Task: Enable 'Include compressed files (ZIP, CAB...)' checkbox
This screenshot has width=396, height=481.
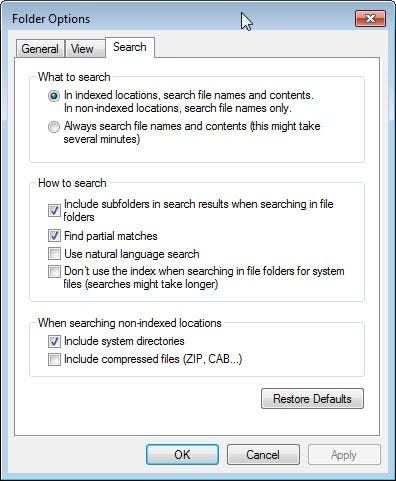Action: click(54, 359)
